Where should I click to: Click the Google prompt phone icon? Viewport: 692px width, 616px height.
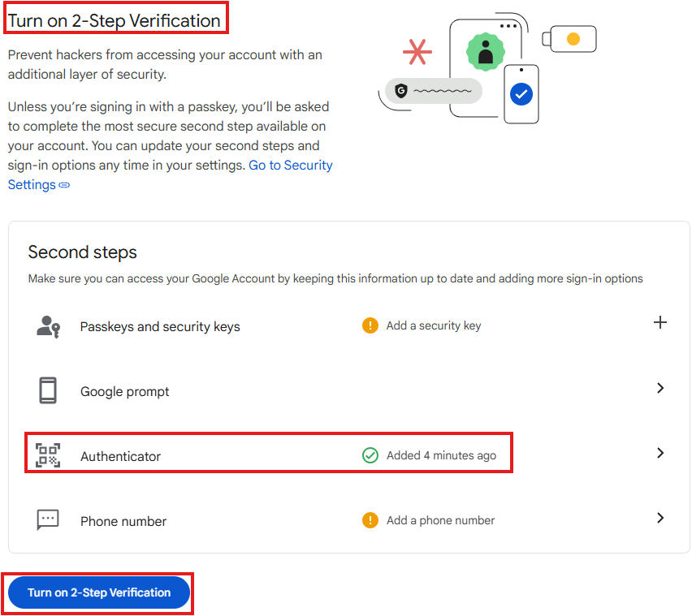tap(48, 390)
